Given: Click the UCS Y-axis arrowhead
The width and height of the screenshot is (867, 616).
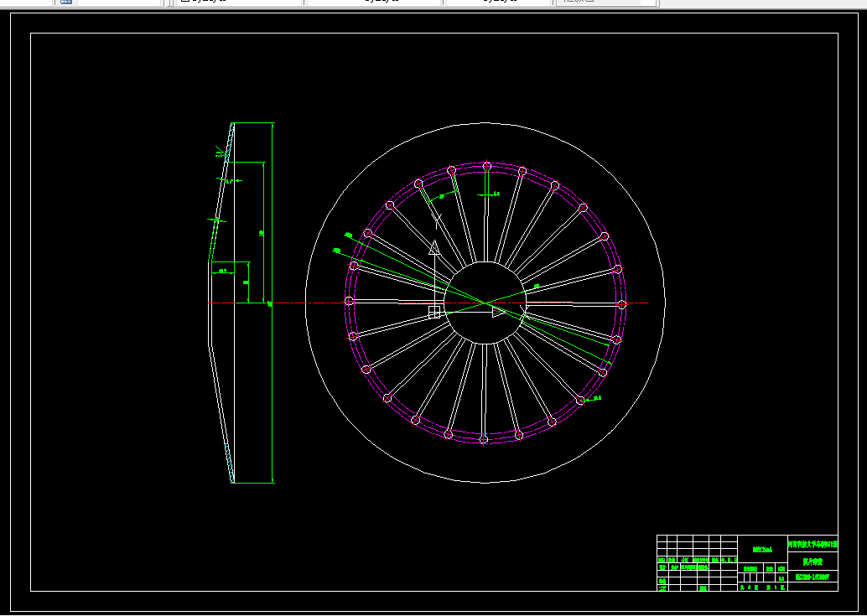Looking at the screenshot, I should point(434,247).
